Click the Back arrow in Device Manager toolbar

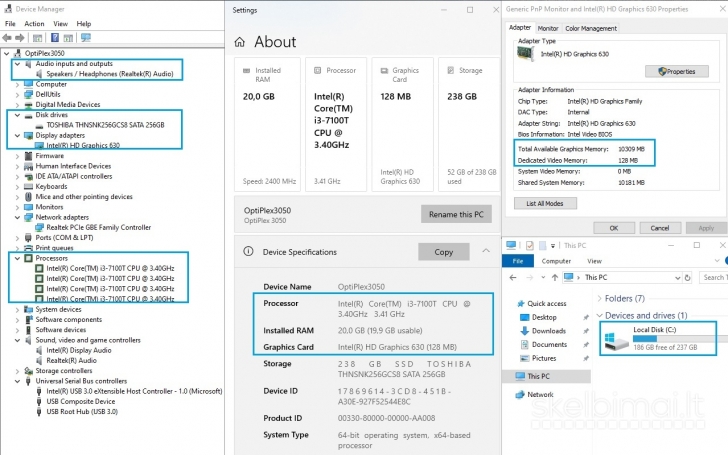[6, 38]
